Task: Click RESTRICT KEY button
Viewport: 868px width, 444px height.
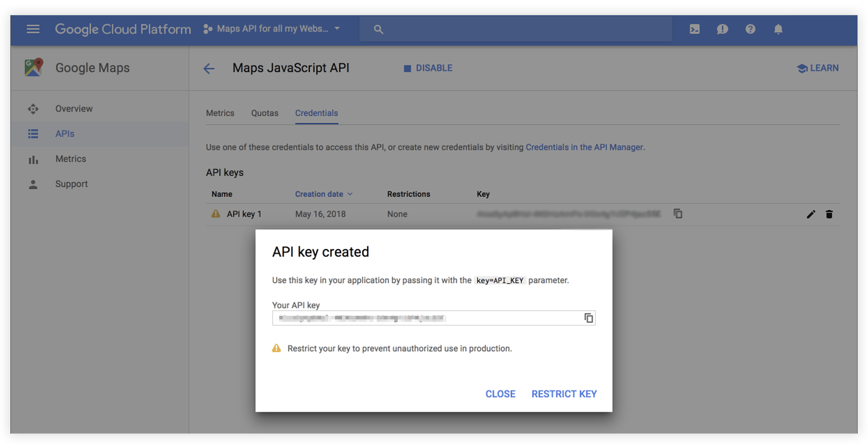Action: click(564, 394)
